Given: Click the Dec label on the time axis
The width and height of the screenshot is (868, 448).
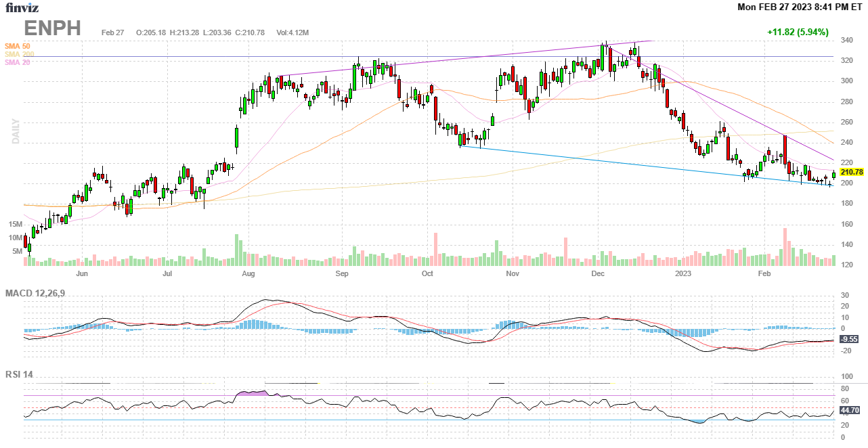Looking at the screenshot, I should pos(597,274).
